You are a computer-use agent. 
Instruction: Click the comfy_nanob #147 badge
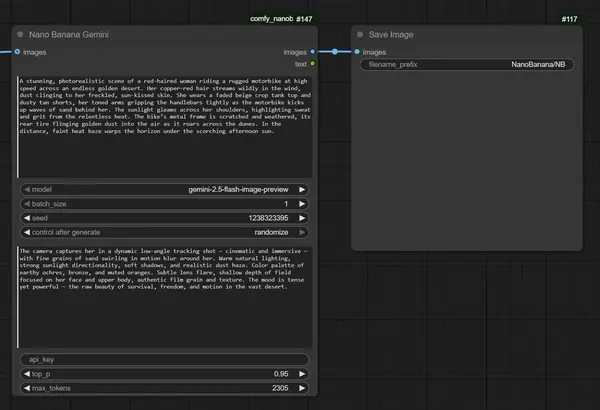point(281,19)
